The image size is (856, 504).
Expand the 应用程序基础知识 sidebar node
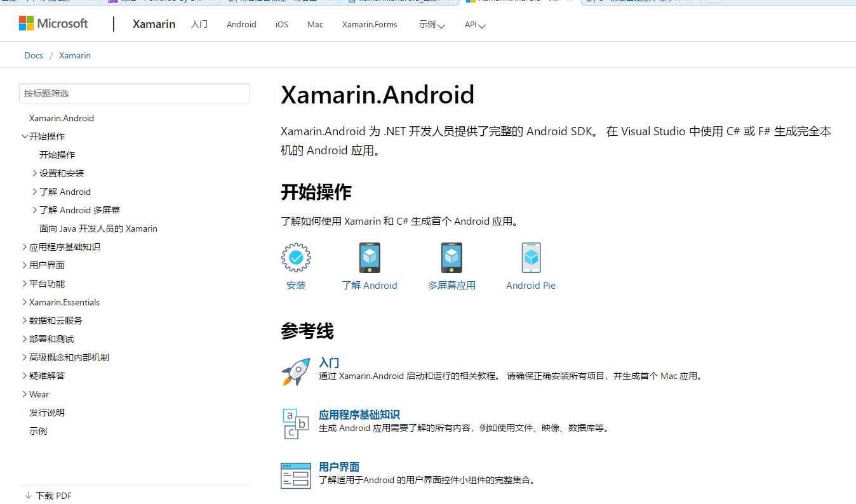point(25,247)
